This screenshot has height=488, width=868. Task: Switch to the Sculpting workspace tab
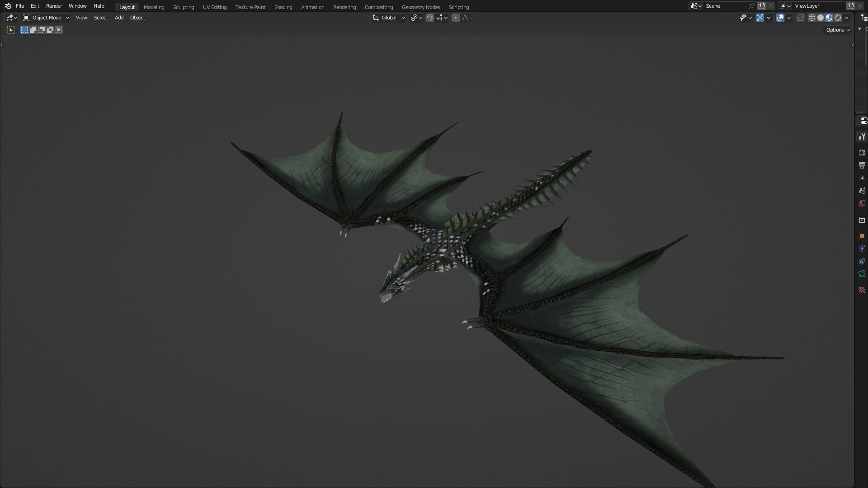point(183,7)
